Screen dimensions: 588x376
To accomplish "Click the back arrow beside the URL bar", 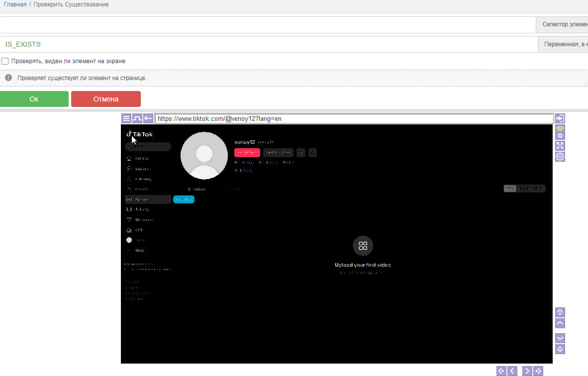I will (x=148, y=119).
